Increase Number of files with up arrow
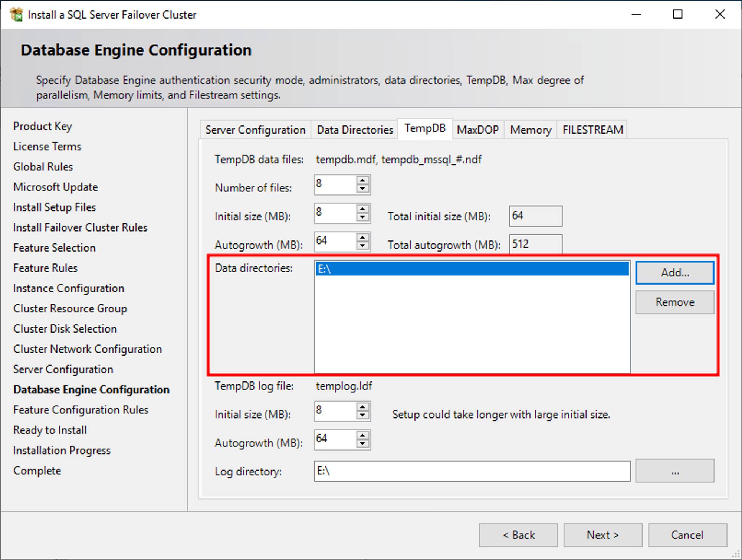Image resolution: width=742 pixels, height=560 pixels. click(x=362, y=181)
